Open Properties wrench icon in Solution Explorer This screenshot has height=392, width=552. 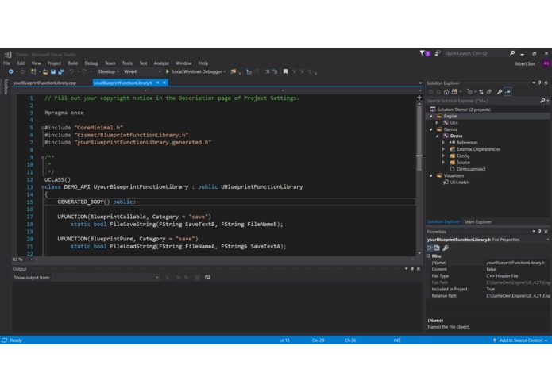tap(500, 92)
